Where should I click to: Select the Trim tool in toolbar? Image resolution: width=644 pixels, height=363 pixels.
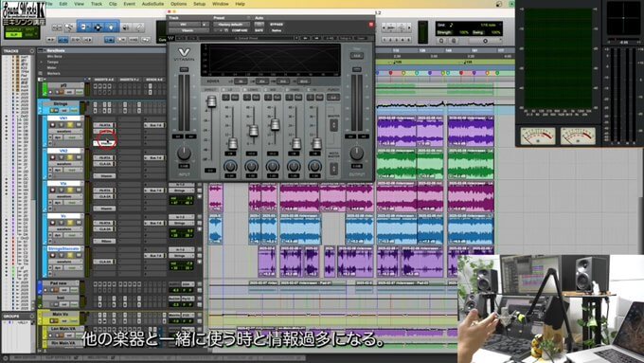pyautogui.click(x=84, y=27)
